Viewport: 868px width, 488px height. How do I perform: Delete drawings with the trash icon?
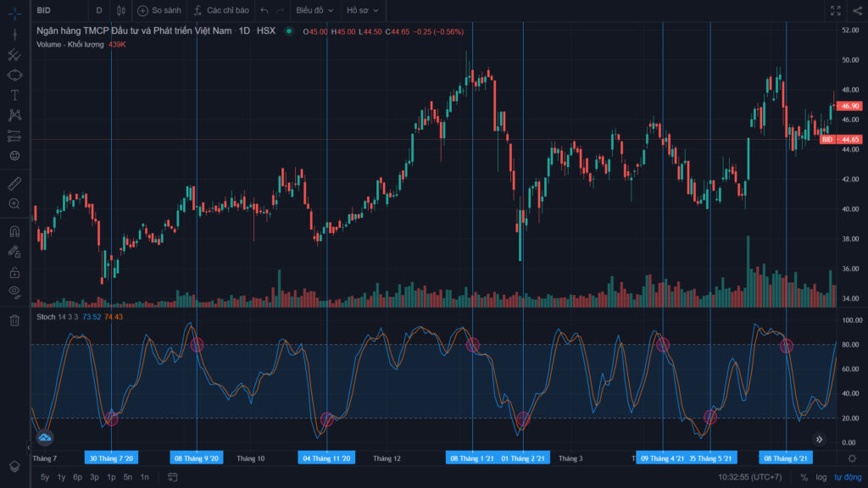point(15,319)
